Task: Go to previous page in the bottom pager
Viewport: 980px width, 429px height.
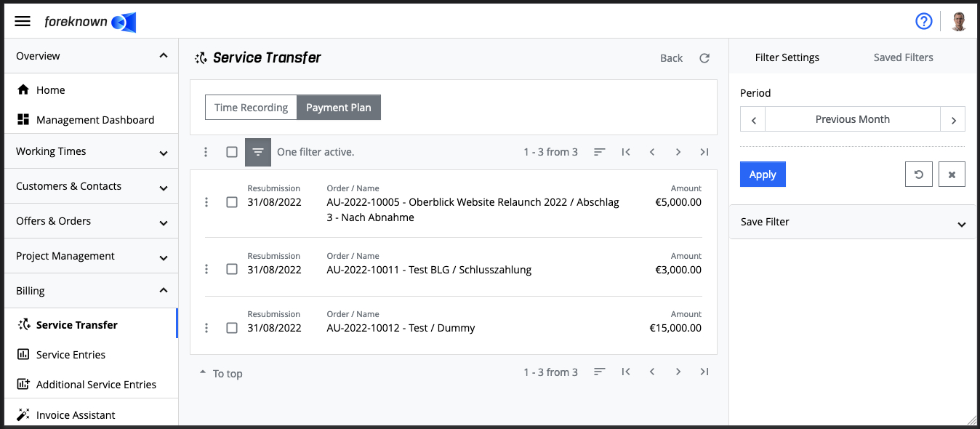Action: click(x=652, y=372)
